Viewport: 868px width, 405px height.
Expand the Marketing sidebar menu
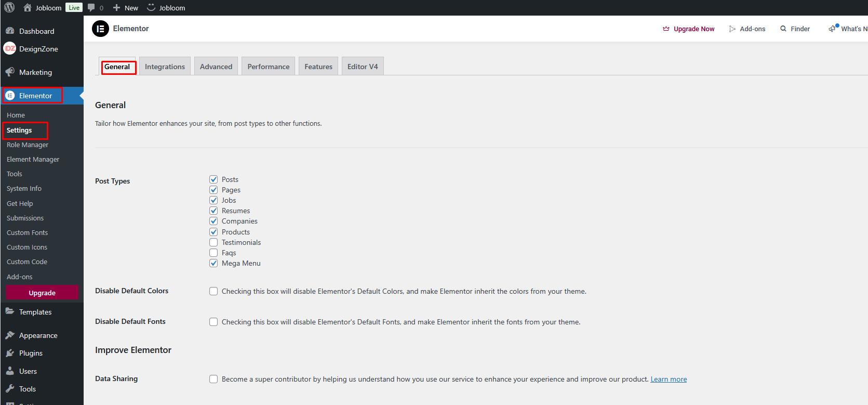pos(35,72)
